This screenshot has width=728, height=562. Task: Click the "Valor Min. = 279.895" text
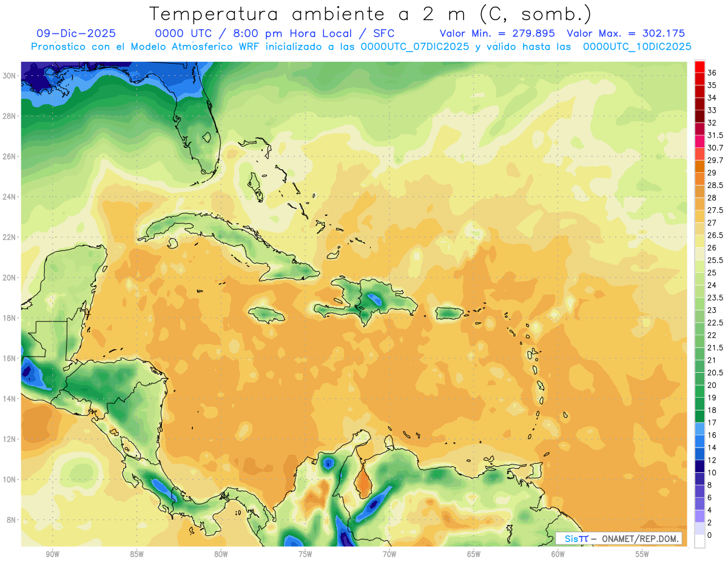click(x=499, y=33)
